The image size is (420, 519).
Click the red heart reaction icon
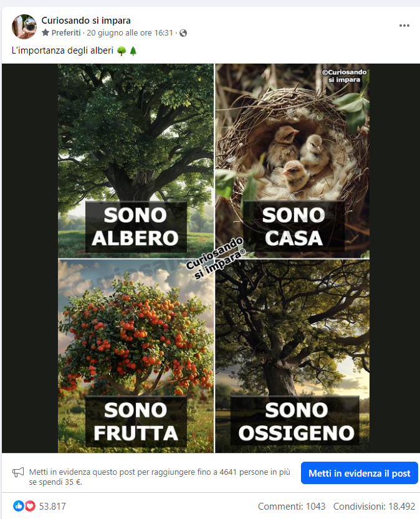[30, 506]
